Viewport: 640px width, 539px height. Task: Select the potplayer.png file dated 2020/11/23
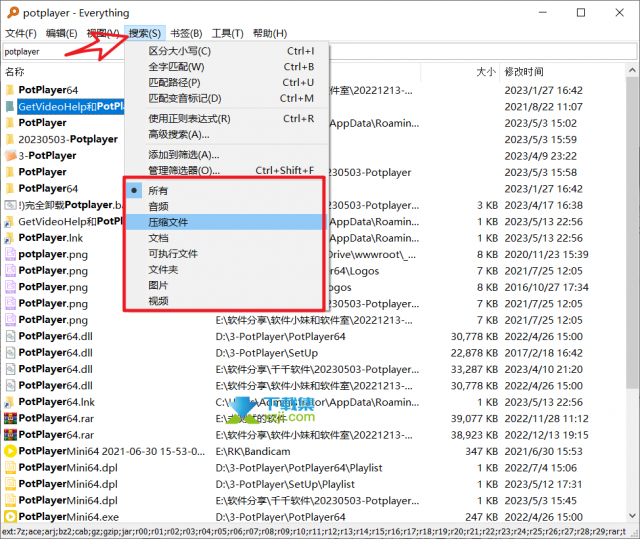tap(53, 254)
